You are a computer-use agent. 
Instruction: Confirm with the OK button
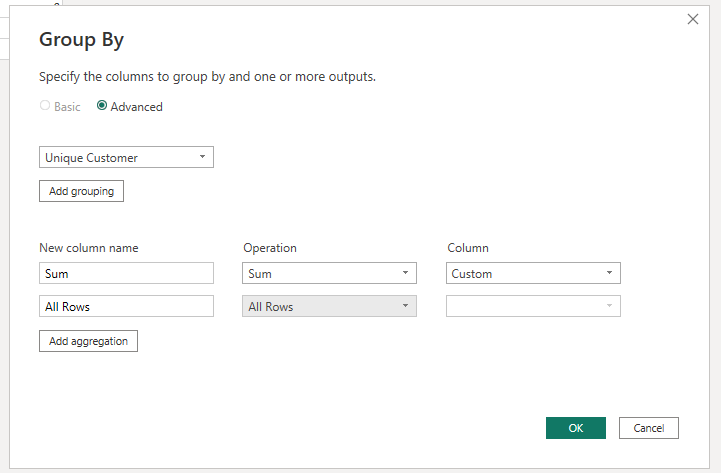(x=576, y=428)
